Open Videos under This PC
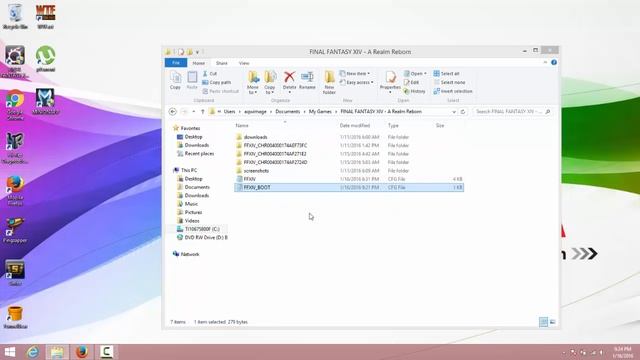This screenshot has width=640, height=360. click(192, 220)
